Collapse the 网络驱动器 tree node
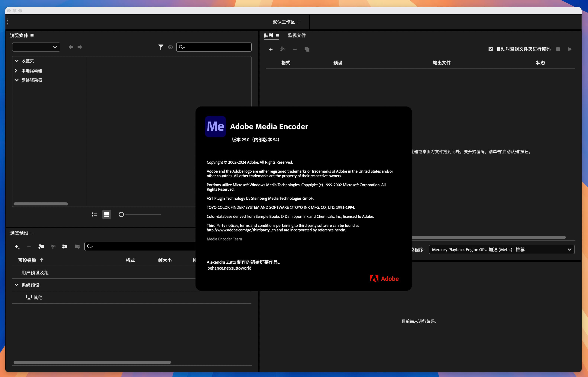Viewport: 588px width, 377px height. (x=16, y=80)
